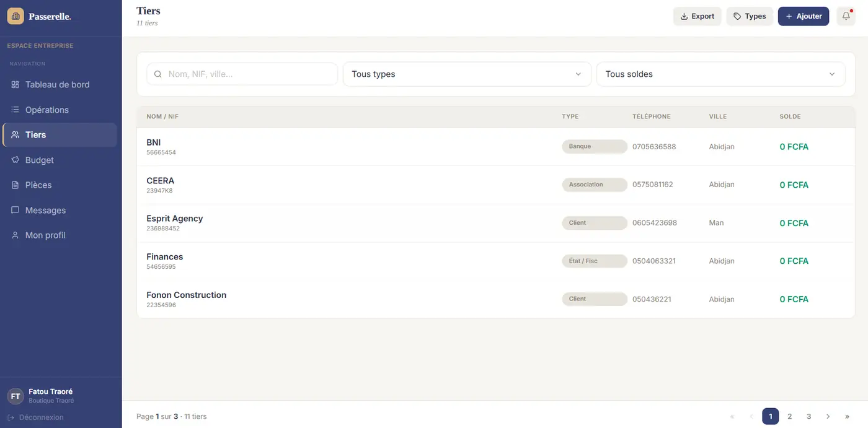Open the Types manager

[750, 16]
